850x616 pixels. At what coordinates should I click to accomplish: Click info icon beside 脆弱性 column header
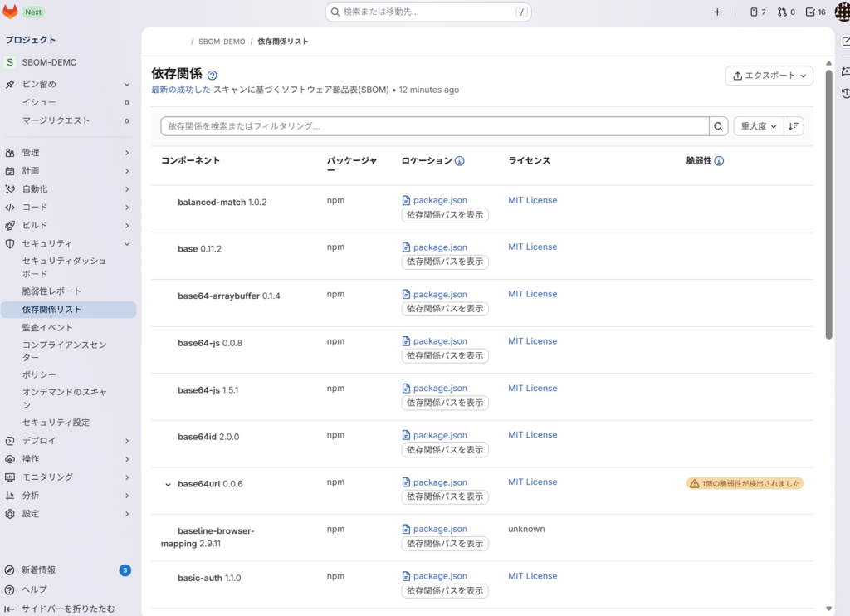coord(719,161)
